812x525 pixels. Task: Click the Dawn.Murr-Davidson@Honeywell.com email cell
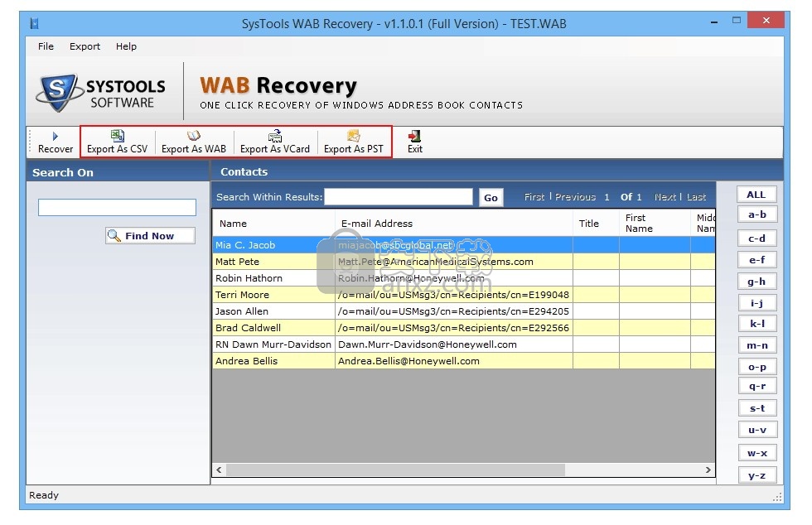tap(454, 344)
